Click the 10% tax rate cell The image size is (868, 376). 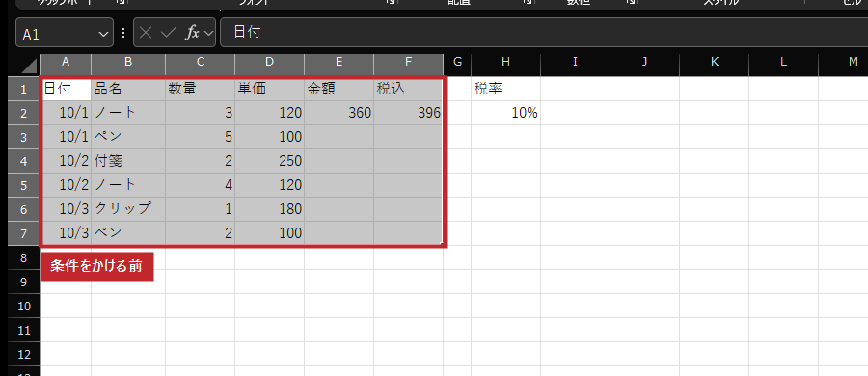pyautogui.click(x=506, y=113)
